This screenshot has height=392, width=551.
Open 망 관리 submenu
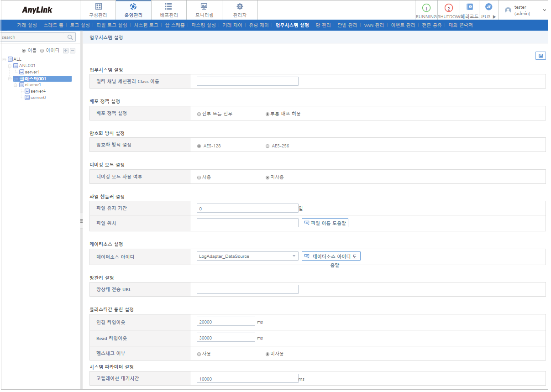tap(323, 25)
